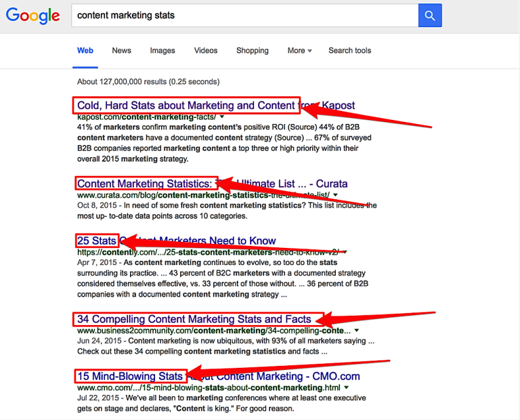Viewport: 520px width, 420px height.
Task: Expand the arrow next to the curata.com URL
Action: point(335,194)
